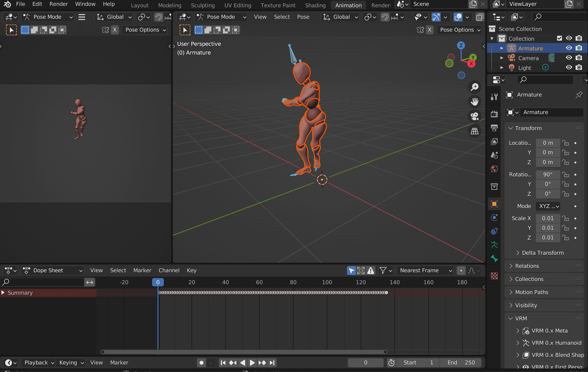The height and width of the screenshot is (372, 588).
Task: Open the View Layer properties tab
Action: tap(494, 141)
